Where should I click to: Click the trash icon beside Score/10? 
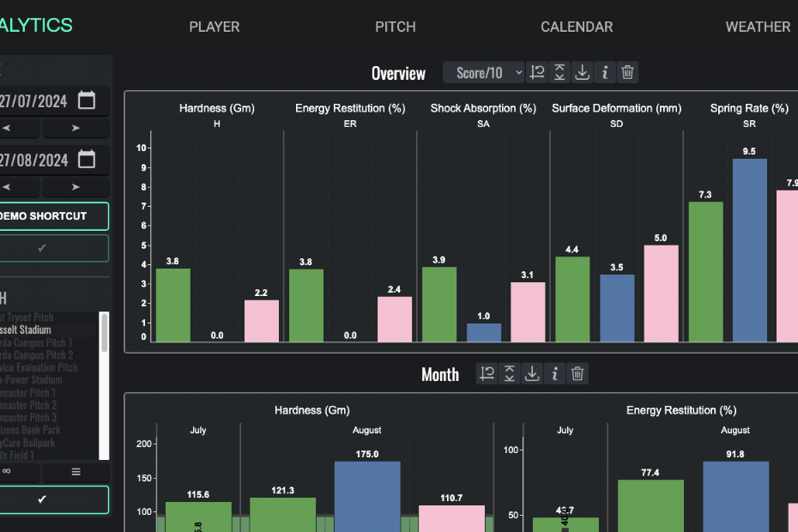627,72
